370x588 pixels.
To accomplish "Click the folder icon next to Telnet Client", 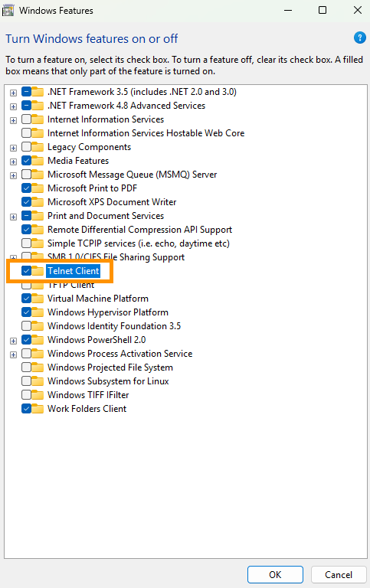I will (x=38, y=271).
